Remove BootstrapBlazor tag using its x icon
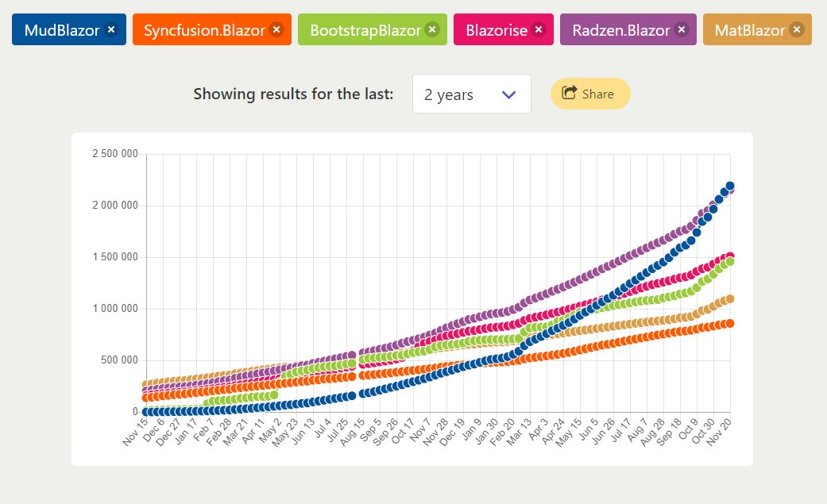The width and height of the screenshot is (827, 504). [x=432, y=29]
